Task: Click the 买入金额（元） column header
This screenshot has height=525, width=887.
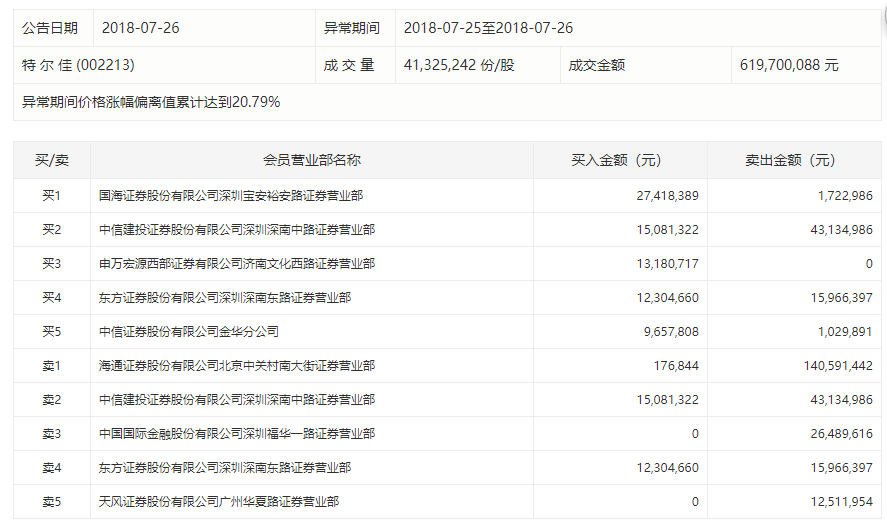Action: coord(616,160)
